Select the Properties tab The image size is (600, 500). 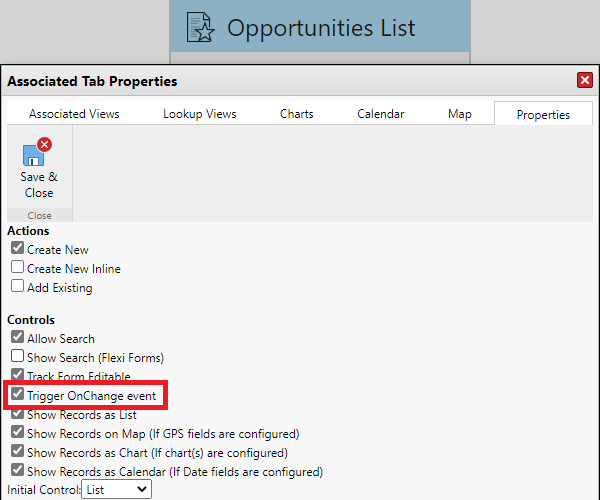pyautogui.click(x=543, y=115)
